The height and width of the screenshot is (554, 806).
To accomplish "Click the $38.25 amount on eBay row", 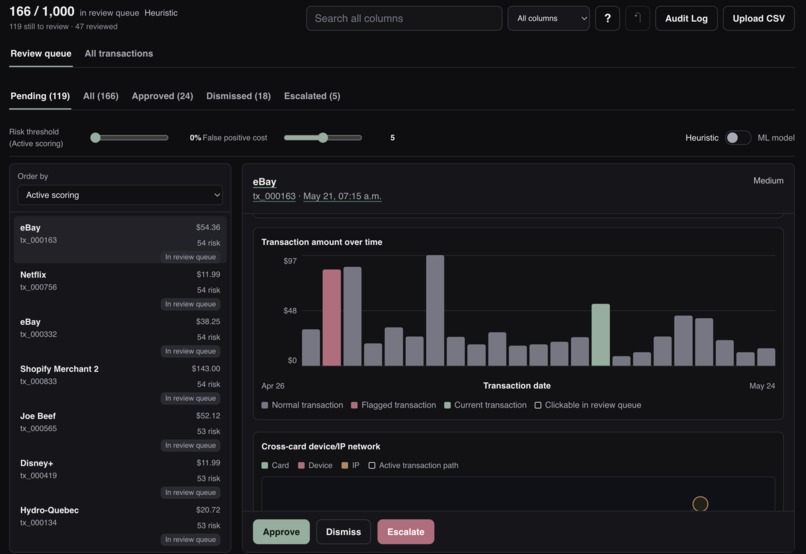I will (208, 321).
